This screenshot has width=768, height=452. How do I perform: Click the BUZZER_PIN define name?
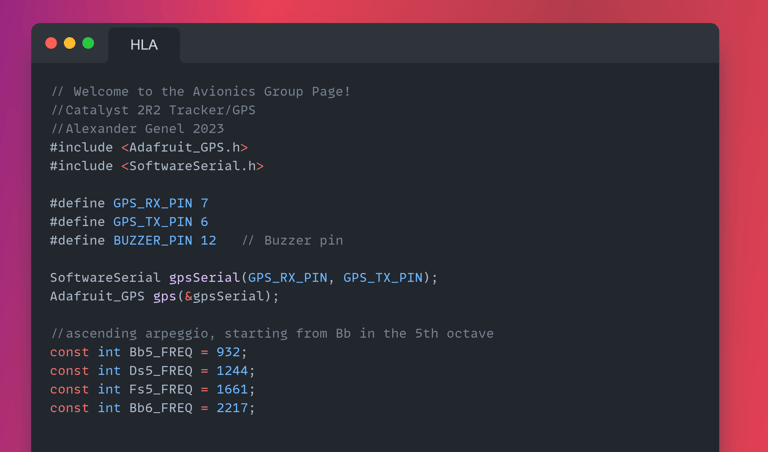(152, 240)
